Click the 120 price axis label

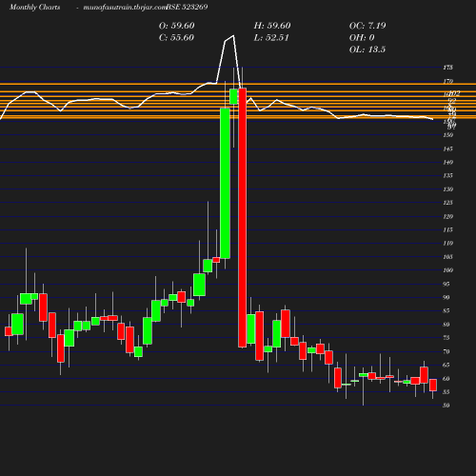pos(447,216)
